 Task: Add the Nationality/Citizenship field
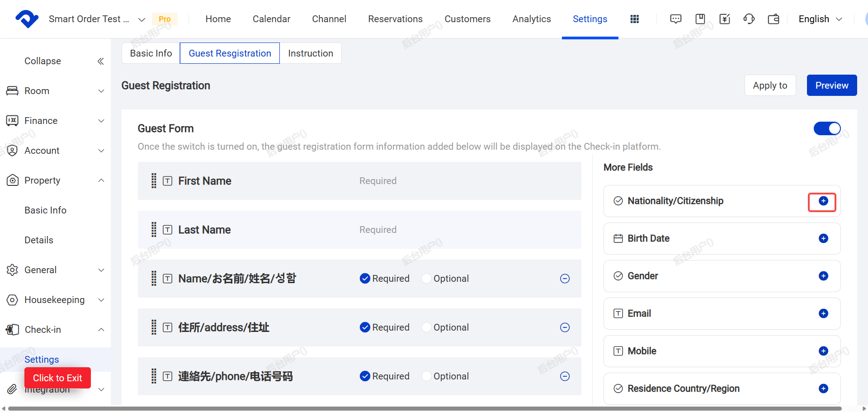[823, 201]
